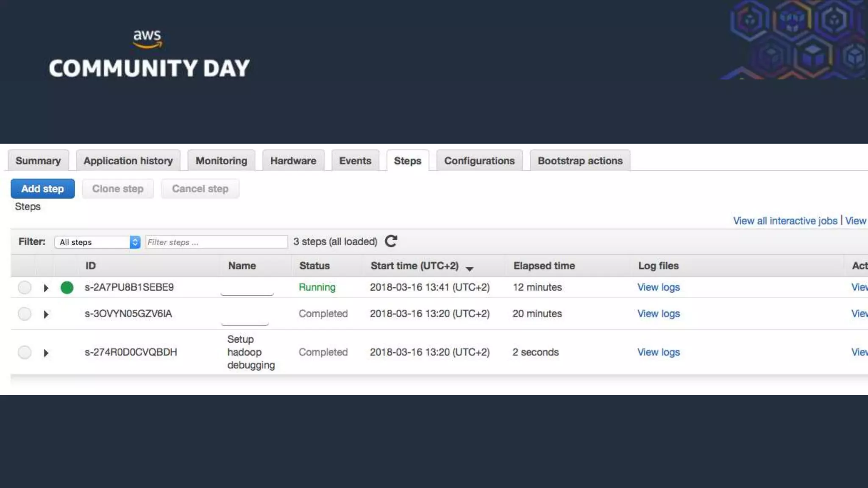Open the Bootstrap actions tab
Viewport: 868px width, 488px height.
pos(580,161)
